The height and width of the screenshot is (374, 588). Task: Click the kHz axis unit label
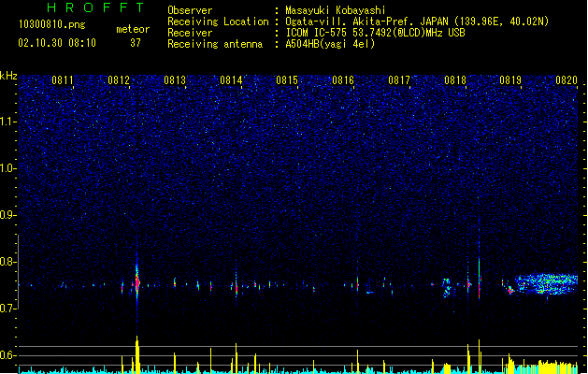8,76
